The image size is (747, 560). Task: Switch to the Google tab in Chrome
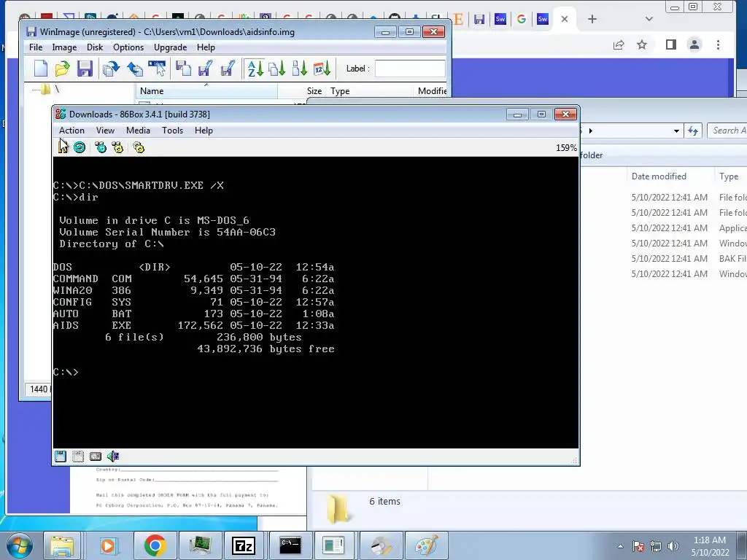coord(522,19)
